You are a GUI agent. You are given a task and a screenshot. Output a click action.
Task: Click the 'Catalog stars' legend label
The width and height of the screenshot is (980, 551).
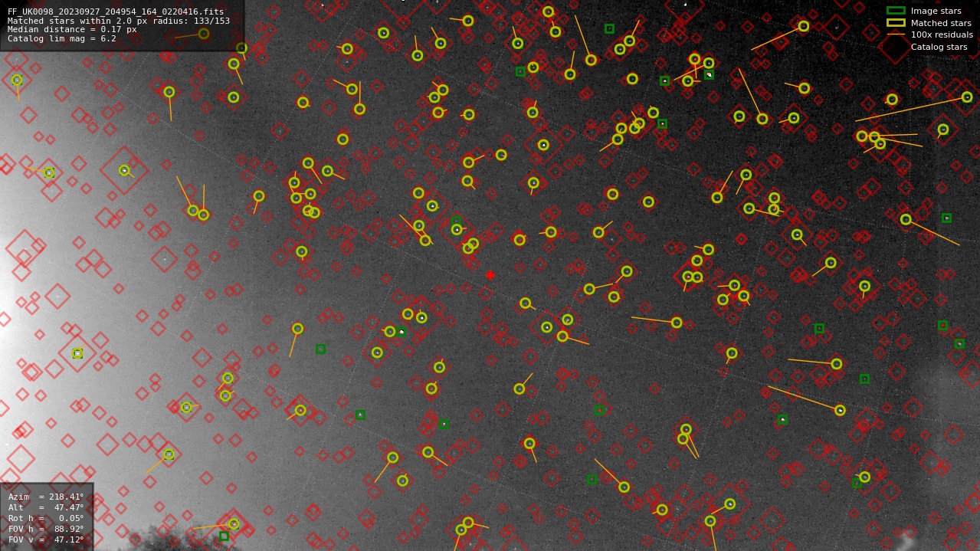tap(939, 48)
